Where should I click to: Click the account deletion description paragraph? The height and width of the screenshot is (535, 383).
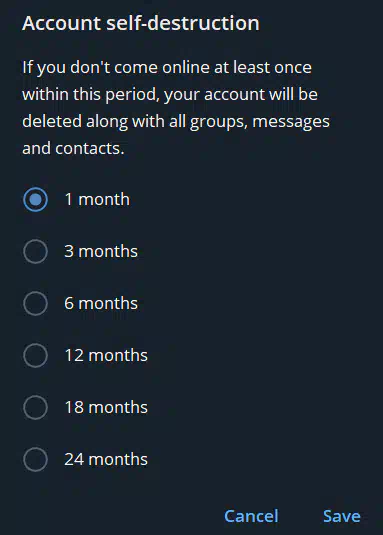click(x=176, y=108)
